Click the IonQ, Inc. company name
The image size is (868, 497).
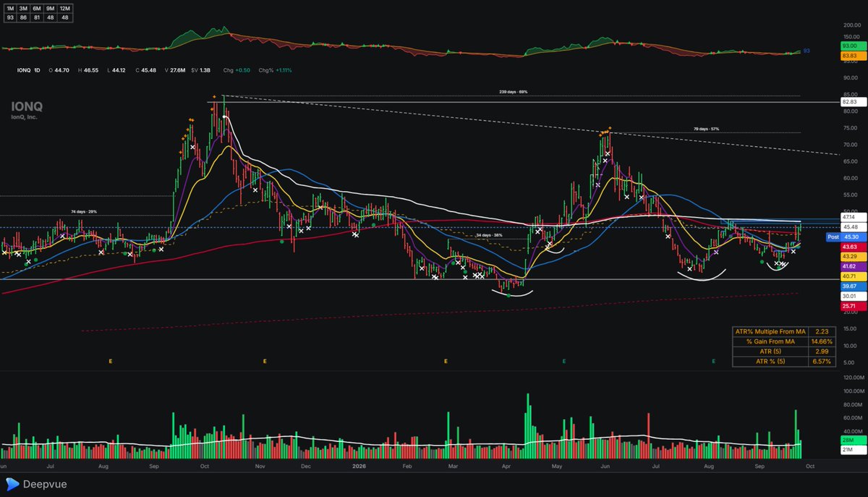click(23, 116)
